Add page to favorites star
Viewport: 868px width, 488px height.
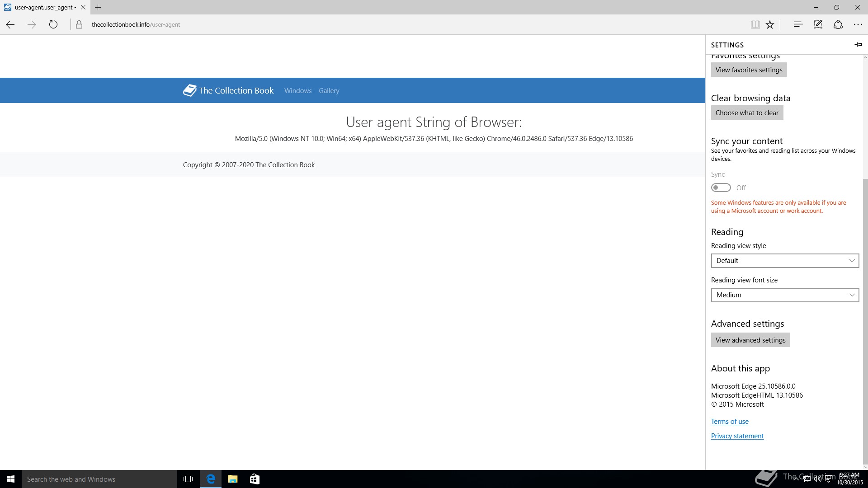(770, 24)
